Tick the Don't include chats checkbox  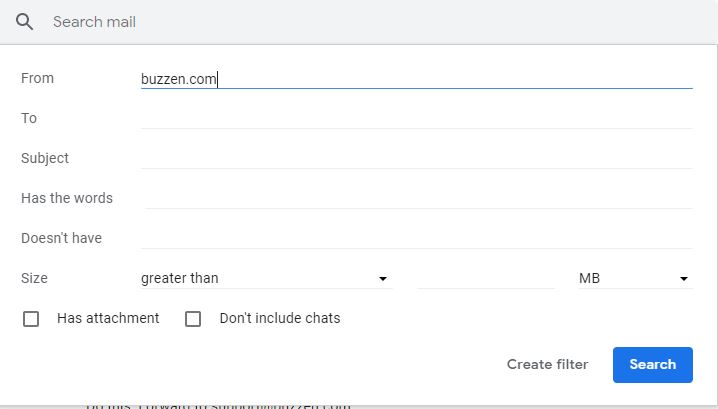pyautogui.click(x=193, y=319)
